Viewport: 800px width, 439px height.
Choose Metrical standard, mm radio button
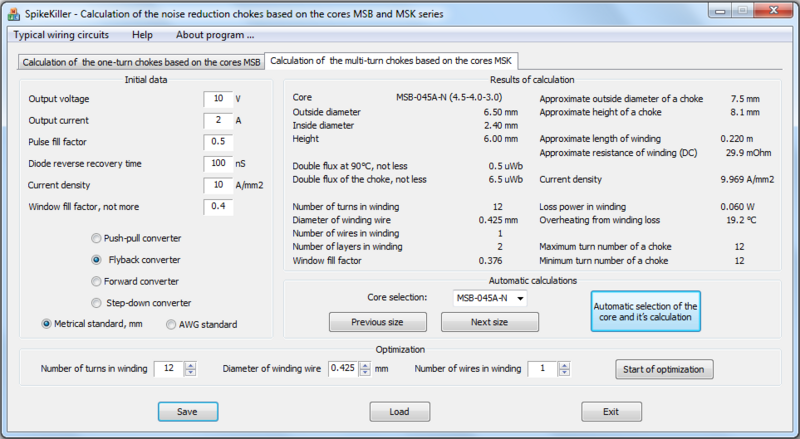point(46,324)
